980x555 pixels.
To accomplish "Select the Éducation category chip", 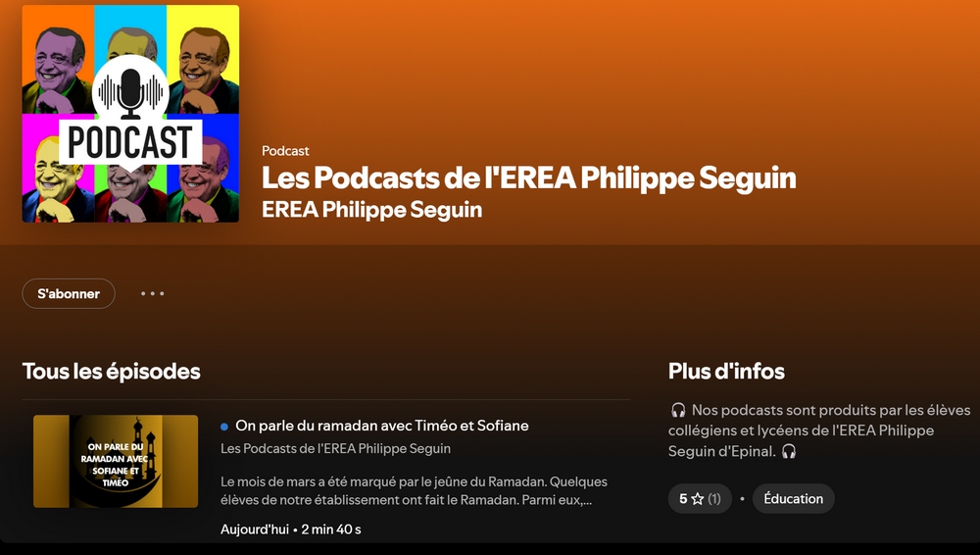I will (793, 499).
